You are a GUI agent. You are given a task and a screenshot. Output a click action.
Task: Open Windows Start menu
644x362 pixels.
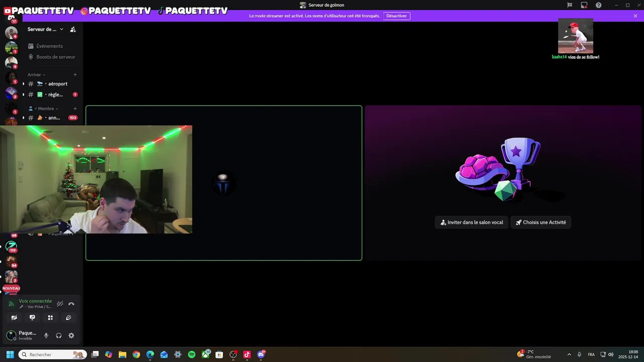click(10, 354)
